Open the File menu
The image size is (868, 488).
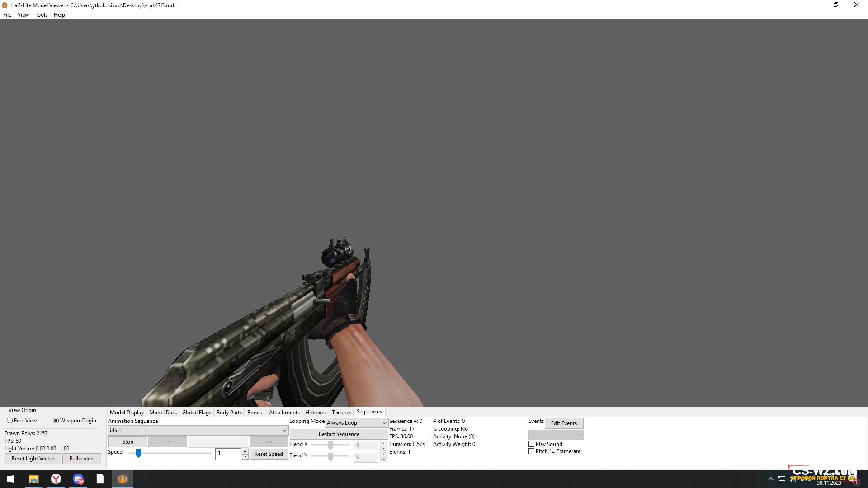click(x=7, y=15)
